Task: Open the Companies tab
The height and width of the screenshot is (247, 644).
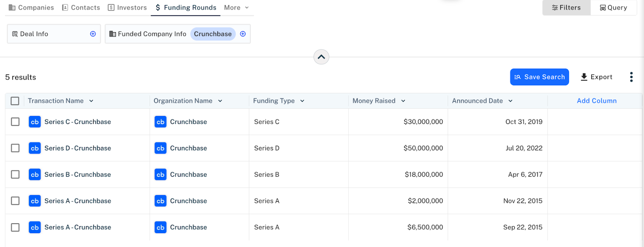Action: [31, 8]
